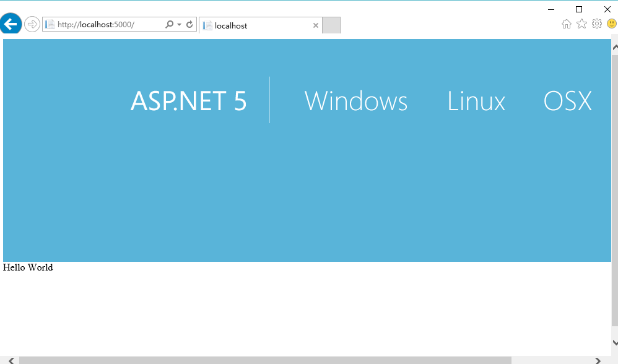Close the browser window

(x=607, y=9)
